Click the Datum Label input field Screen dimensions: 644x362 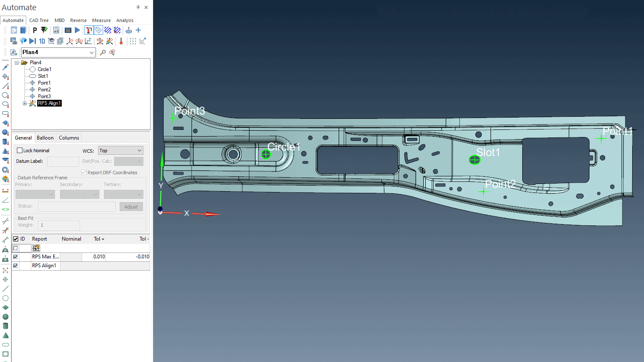pos(63,162)
